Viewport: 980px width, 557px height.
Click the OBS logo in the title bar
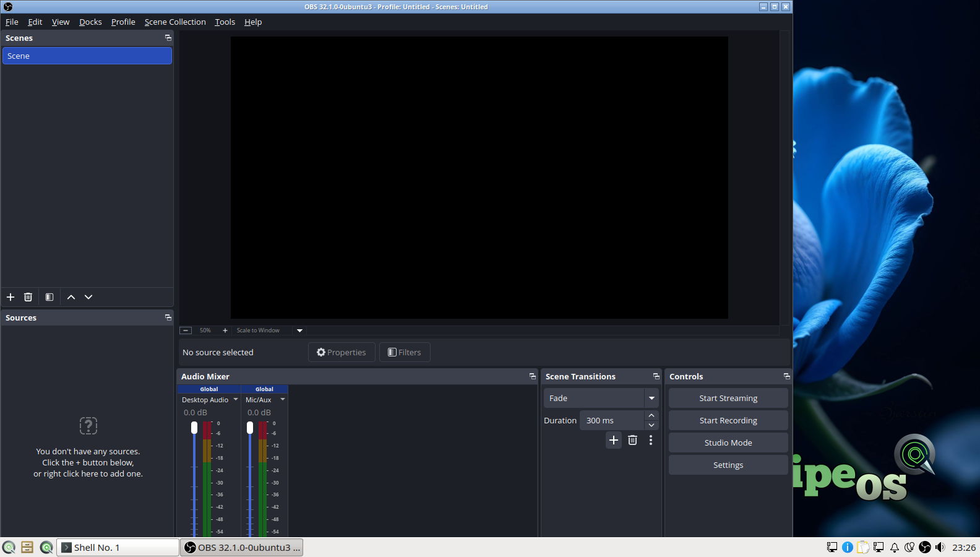tap(8, 7)
